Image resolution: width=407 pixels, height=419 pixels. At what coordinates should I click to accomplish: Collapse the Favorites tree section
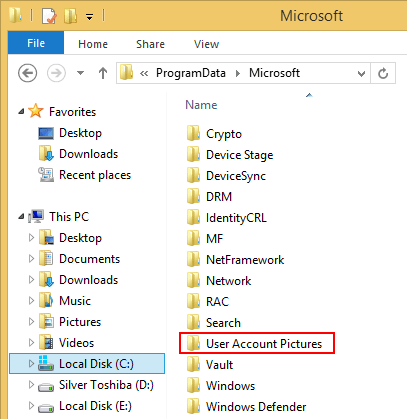21,112
